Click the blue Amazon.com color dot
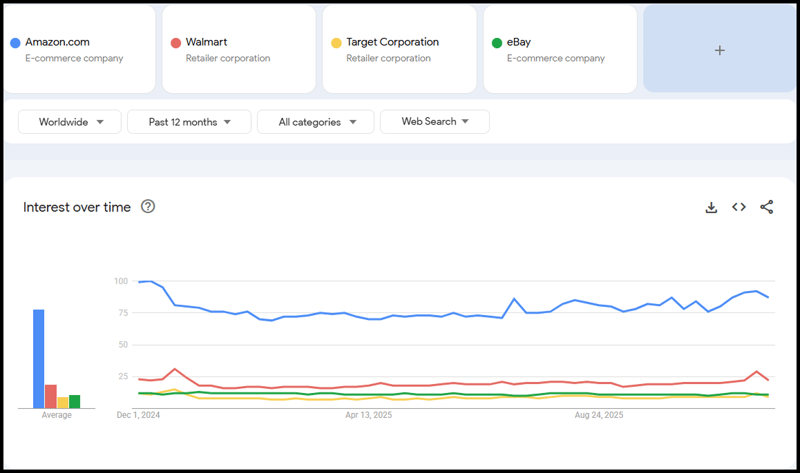This screenshot has height=473, width=800. pos(14,43)
